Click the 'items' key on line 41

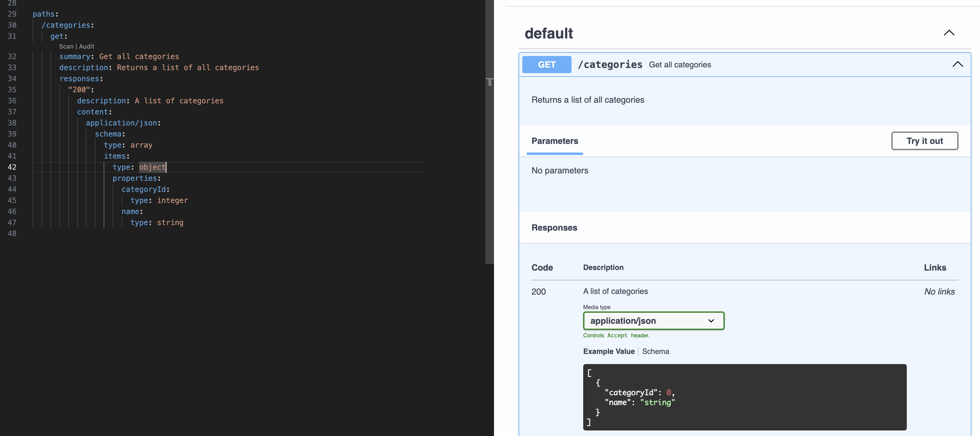pyautogui.click(x=114, y=156)
